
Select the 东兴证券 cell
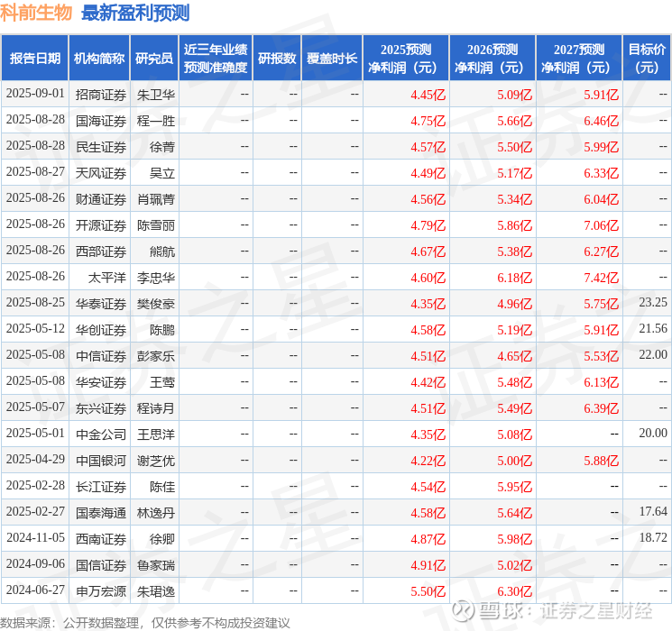coord(101,408)
